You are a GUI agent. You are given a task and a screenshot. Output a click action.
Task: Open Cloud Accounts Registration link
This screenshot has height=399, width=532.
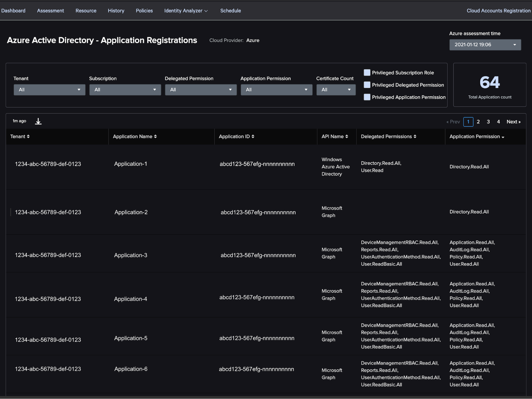(498, 11)
